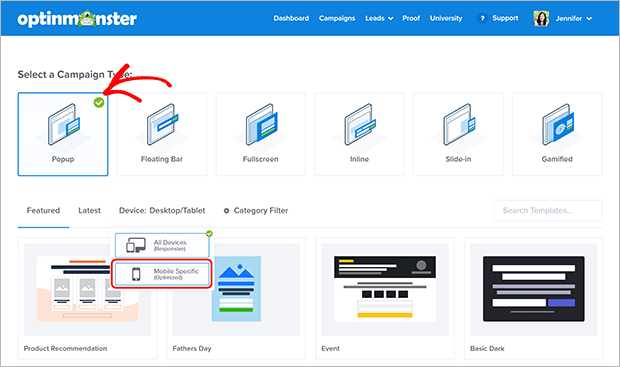Select the Gamified campaign type

(557, 134)
